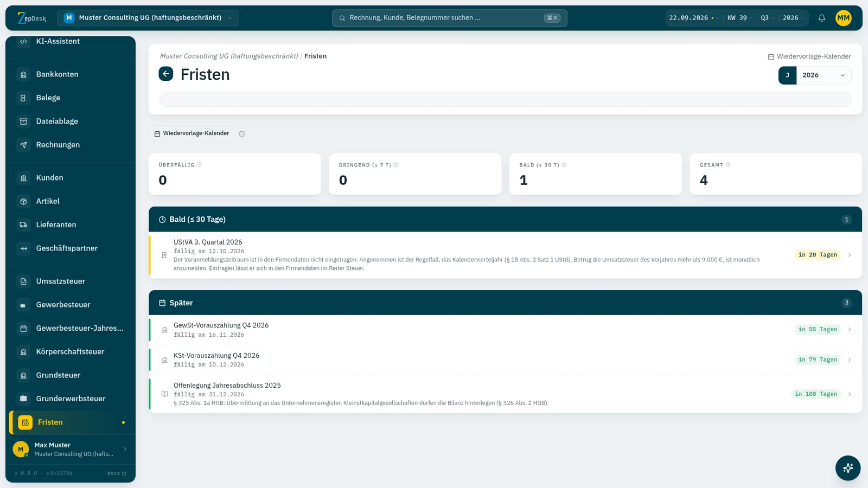
Task: Click the Lieferanten truck icon
Action: click(23, 224)
